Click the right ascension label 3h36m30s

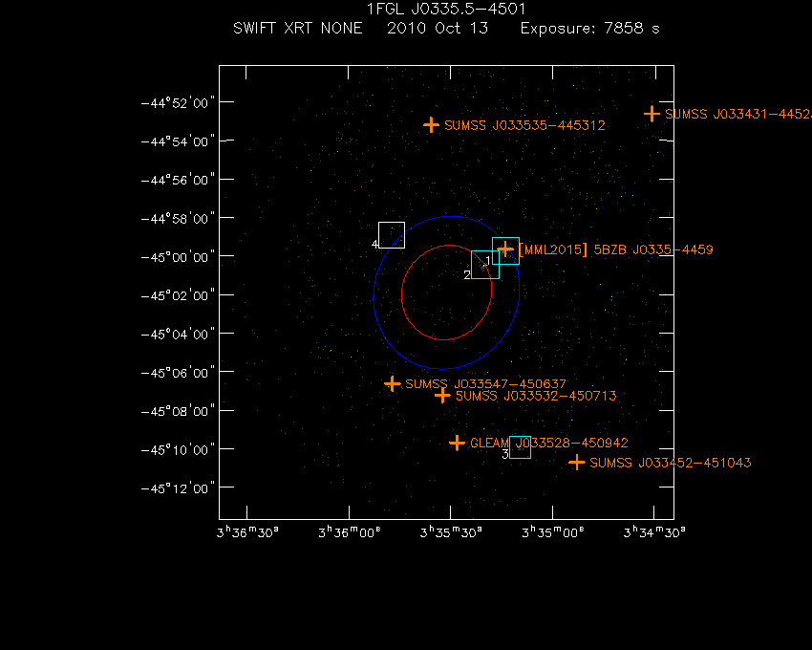point(247,532)
